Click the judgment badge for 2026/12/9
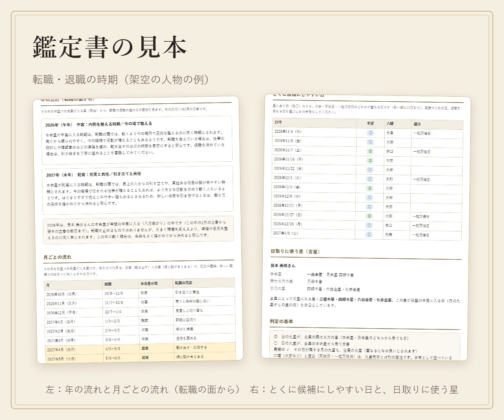The height and width of the screenshot is (420, 504). 370,198
